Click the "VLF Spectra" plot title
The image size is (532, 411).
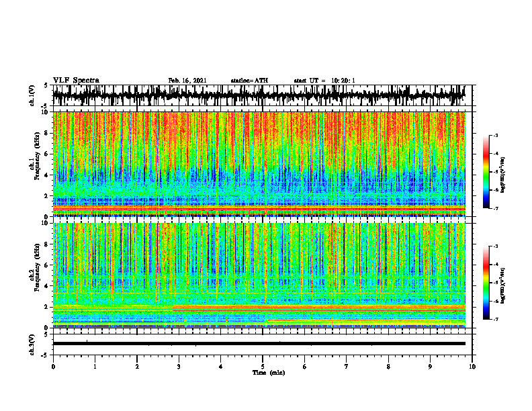pos(76,81)
